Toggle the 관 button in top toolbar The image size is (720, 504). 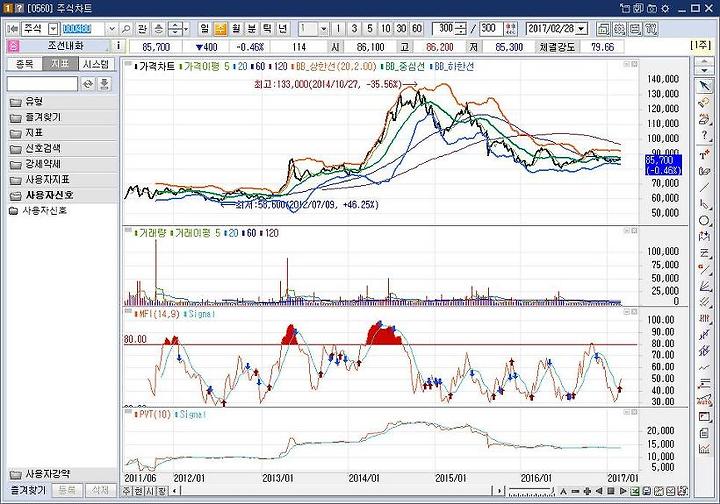coord(142,29)
